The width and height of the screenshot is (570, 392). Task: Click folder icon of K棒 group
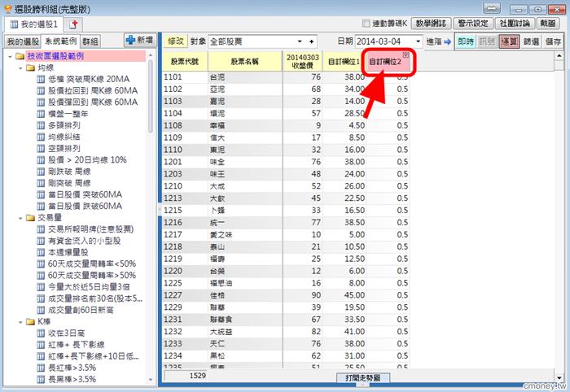31,321
